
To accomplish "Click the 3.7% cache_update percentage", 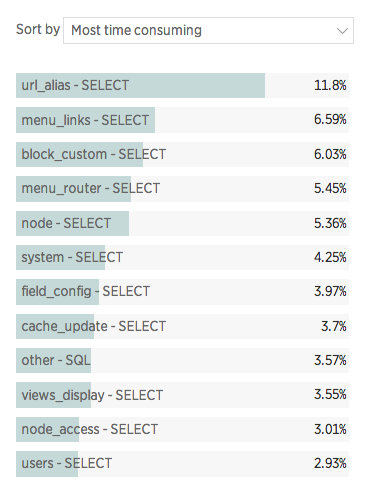I will pos(334,326).
